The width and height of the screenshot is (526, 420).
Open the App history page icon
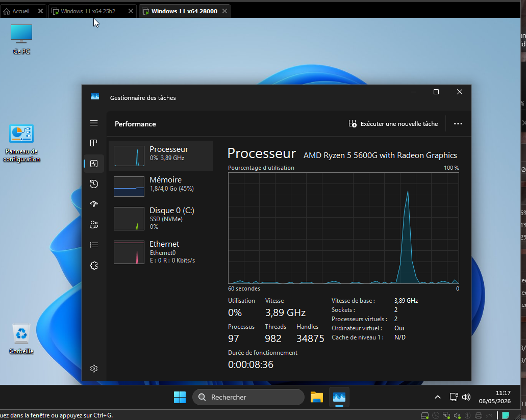94,183
